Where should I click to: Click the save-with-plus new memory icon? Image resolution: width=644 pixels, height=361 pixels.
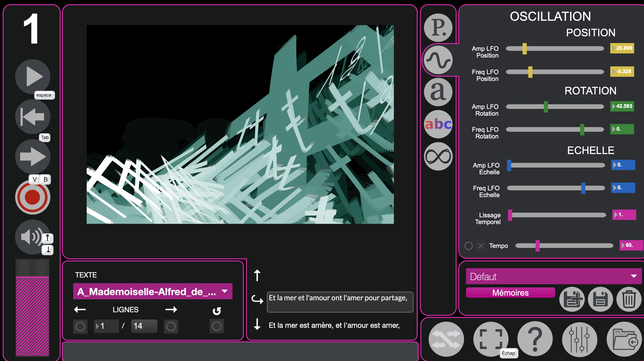572,299
